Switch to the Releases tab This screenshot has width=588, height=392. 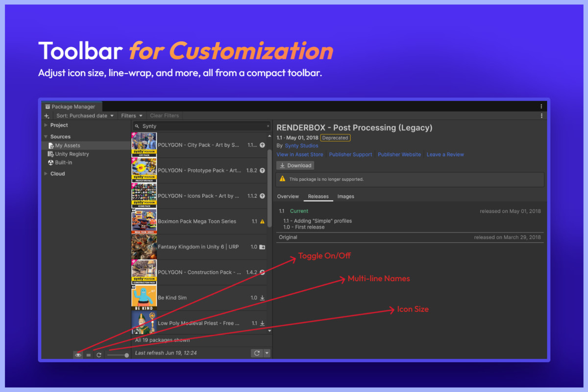click(x=318, y=196)
